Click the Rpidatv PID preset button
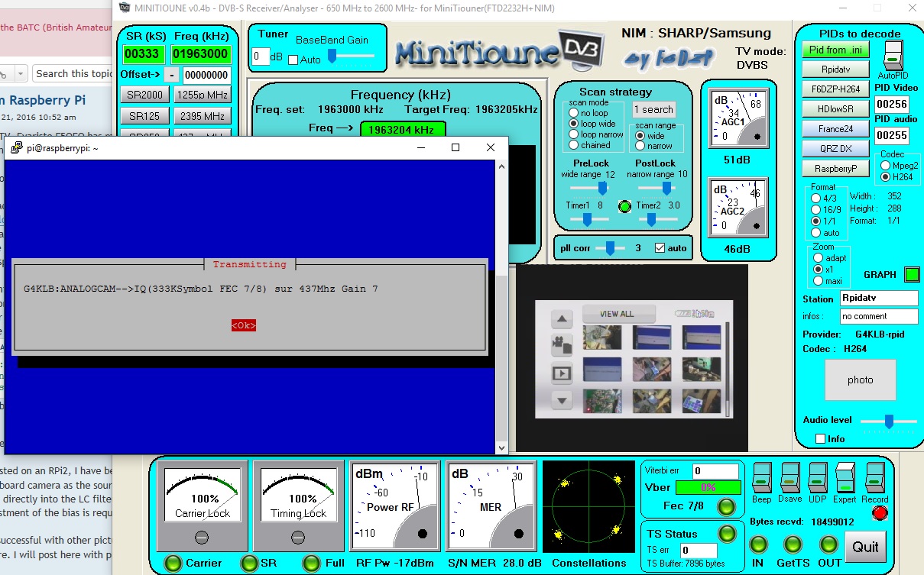 click(x=836, y=69)
